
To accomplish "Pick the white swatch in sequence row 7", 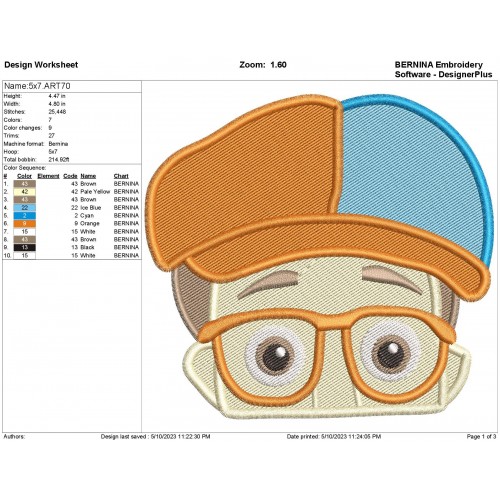I will click(x=25, y=232).
